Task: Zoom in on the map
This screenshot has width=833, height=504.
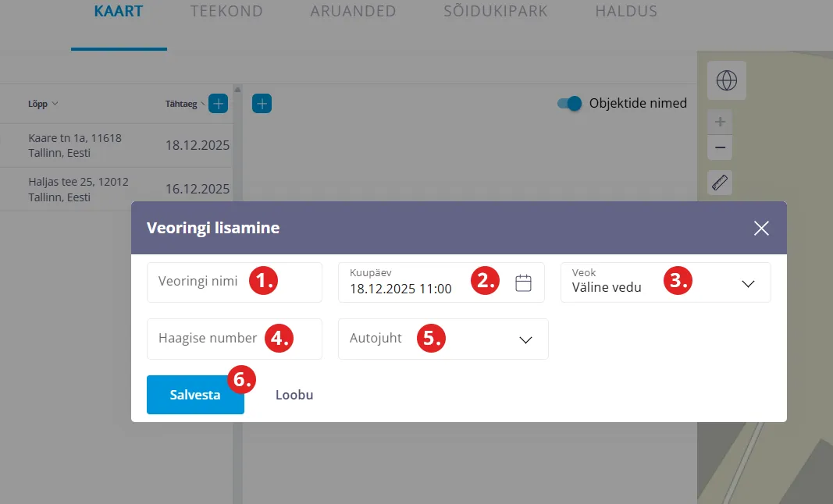Action: (720, 122)
